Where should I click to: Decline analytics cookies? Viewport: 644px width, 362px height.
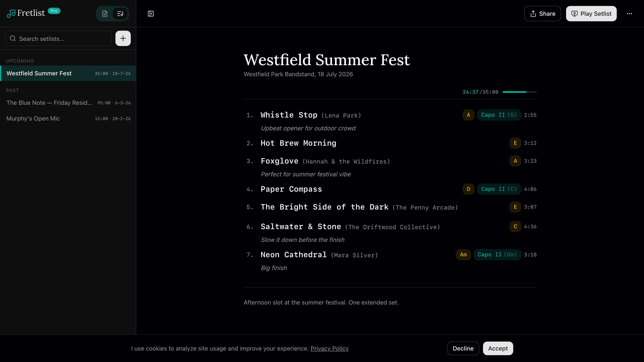tap(463, 348)
